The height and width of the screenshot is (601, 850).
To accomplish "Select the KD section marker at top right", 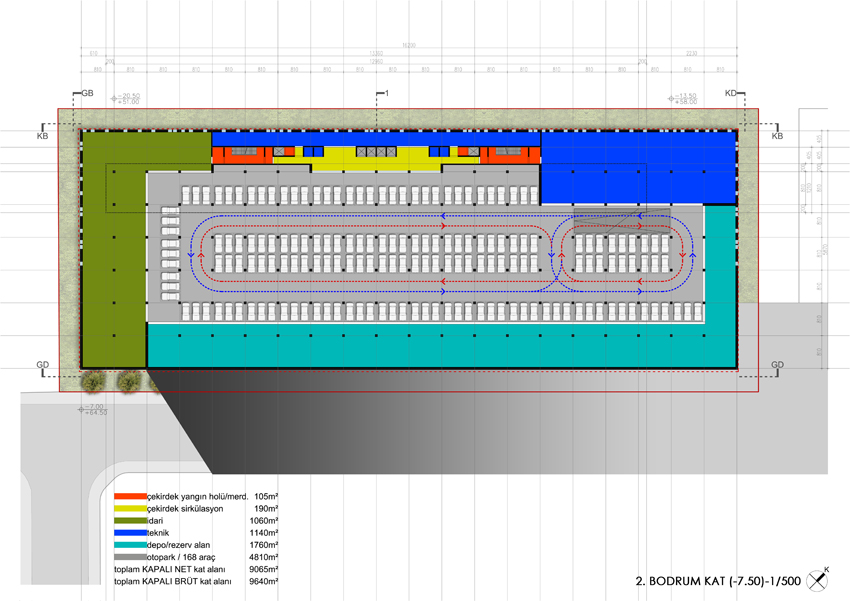I will [x=731, y=93].
